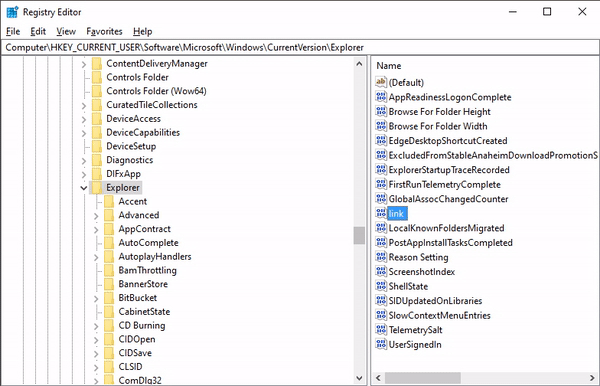The height and width of the screenshot is (386, 600).
Task: Select the Explorer folder icon
Action: pyautogui.click(x=97, y=187)
